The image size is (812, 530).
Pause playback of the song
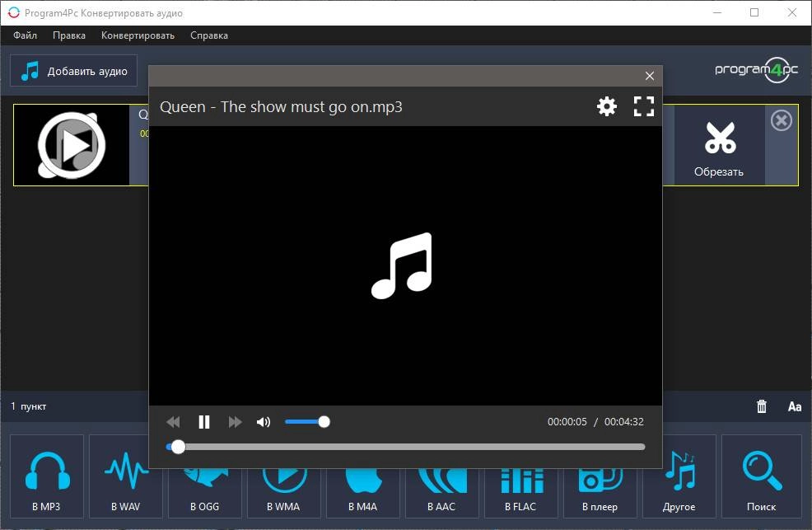coord(204,422)
